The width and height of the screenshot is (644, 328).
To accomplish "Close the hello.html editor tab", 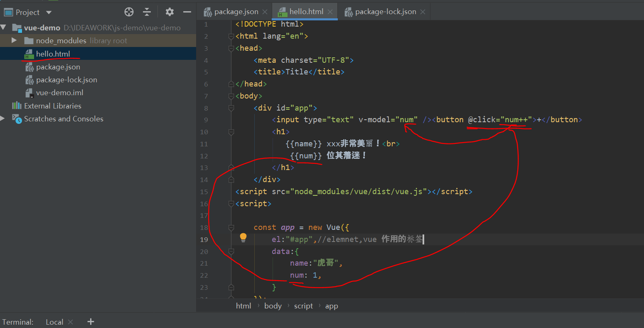I will click(330, 12).
